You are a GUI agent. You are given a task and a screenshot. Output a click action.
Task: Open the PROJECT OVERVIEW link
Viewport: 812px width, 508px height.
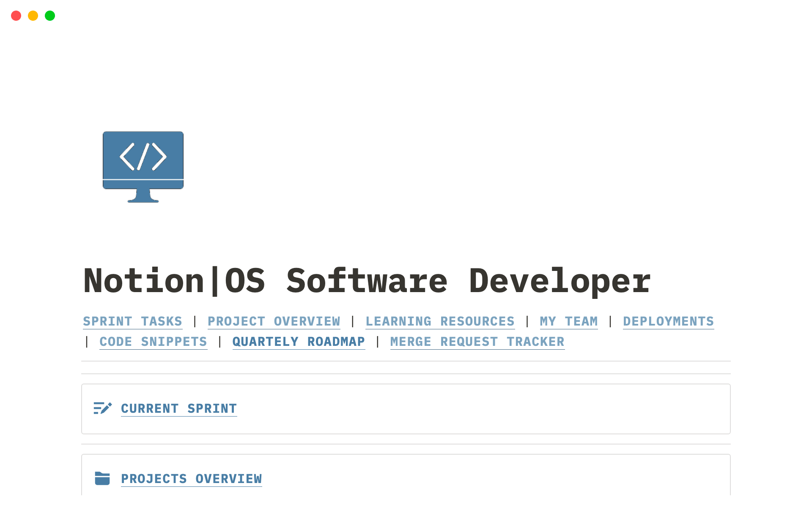[274, 321]
